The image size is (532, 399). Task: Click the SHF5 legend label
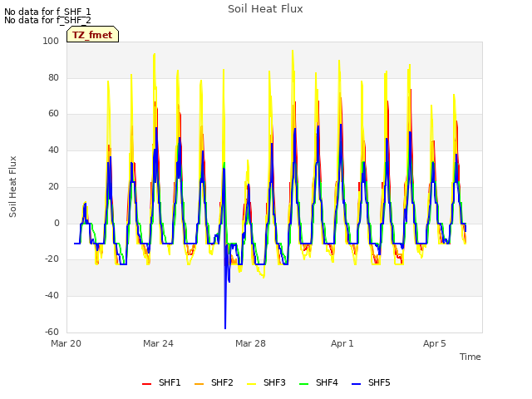click(379, 382)
